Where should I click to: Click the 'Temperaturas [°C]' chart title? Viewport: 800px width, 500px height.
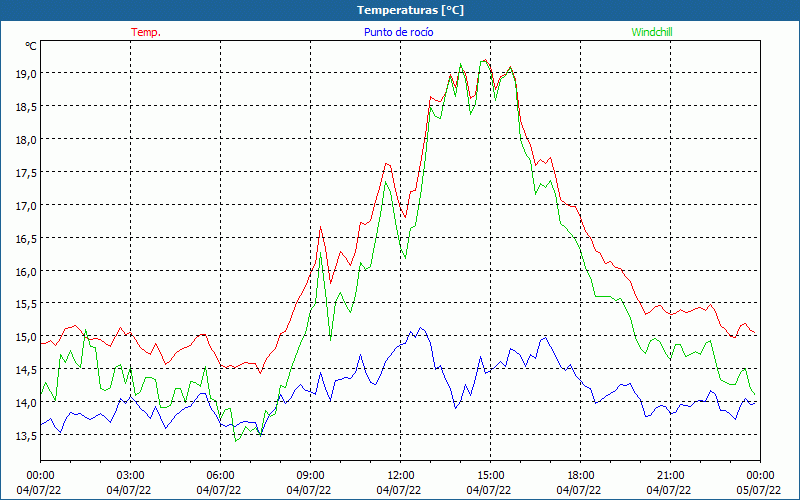pyautogui.click(x=410, y=10)
